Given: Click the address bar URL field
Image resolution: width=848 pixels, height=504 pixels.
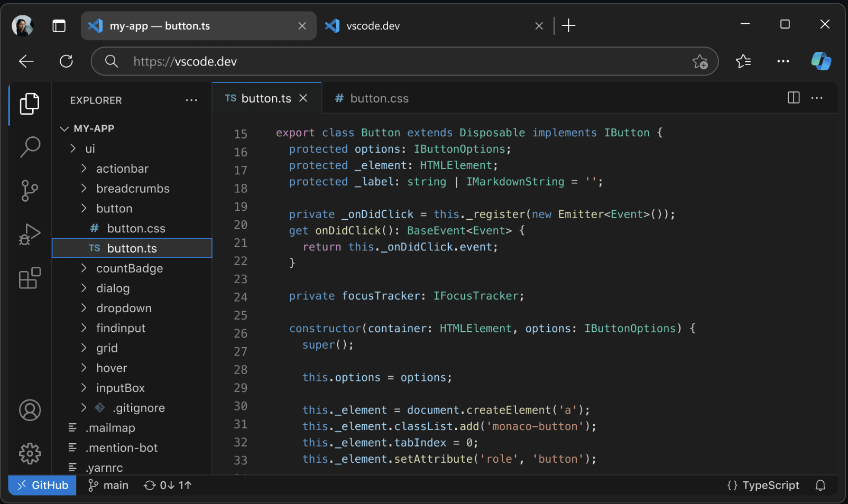Looking at the screenshot, I should (404, 61).
